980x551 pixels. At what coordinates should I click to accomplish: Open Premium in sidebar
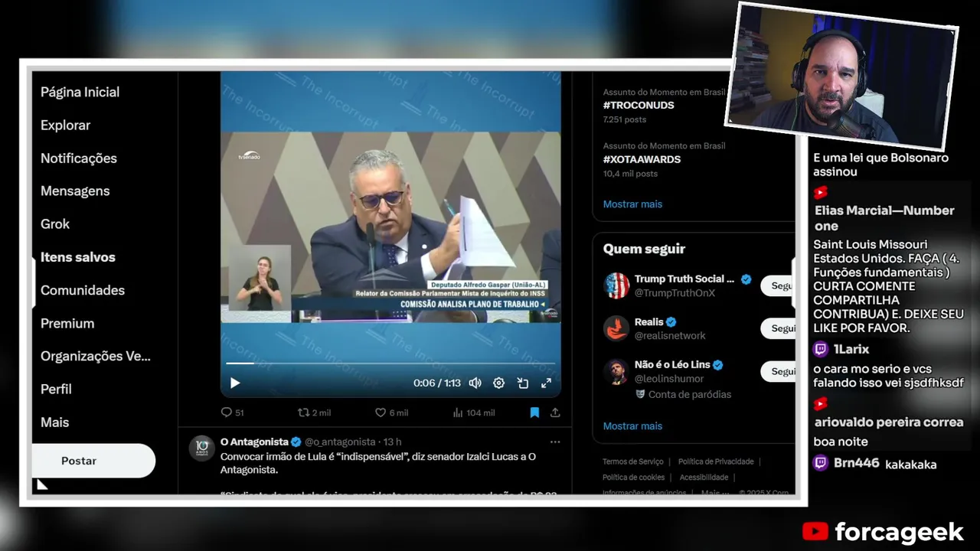(67, 323)
